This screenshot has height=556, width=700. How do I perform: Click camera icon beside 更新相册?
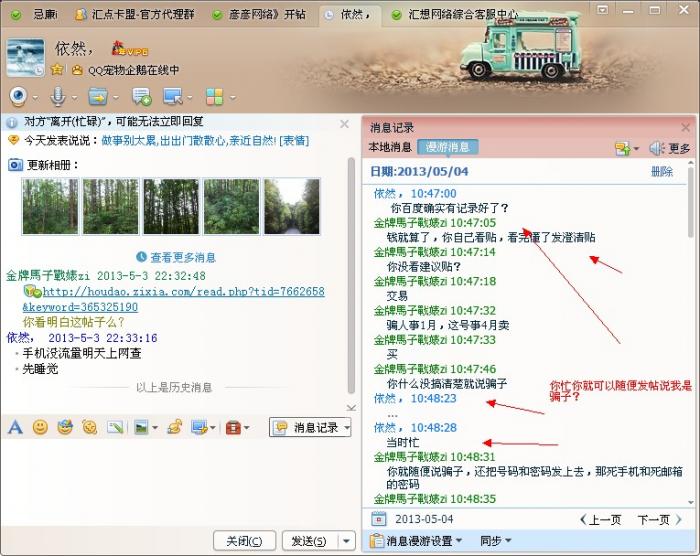pos(15,165)
